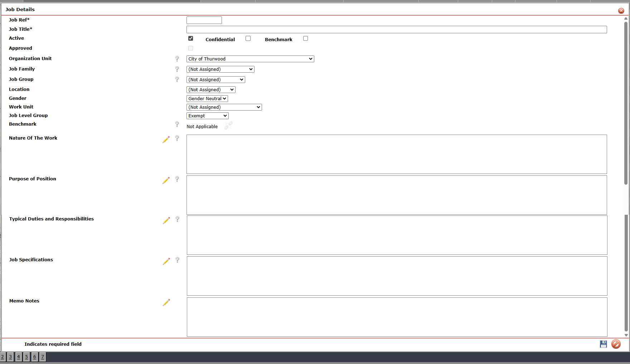Click the save floppy disk icon

(603, 344)
